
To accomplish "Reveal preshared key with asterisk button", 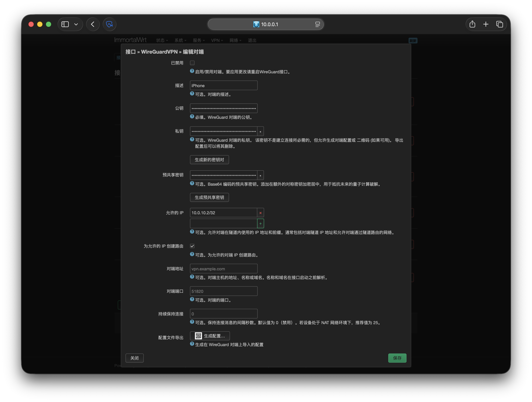I will pyautogui.click(x=260, y=175).
